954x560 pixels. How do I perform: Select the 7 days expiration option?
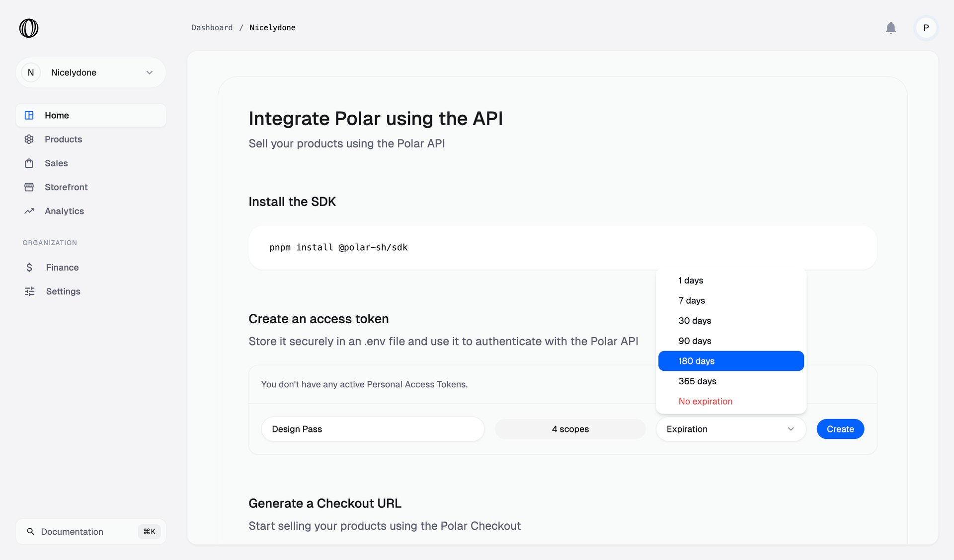691,300
